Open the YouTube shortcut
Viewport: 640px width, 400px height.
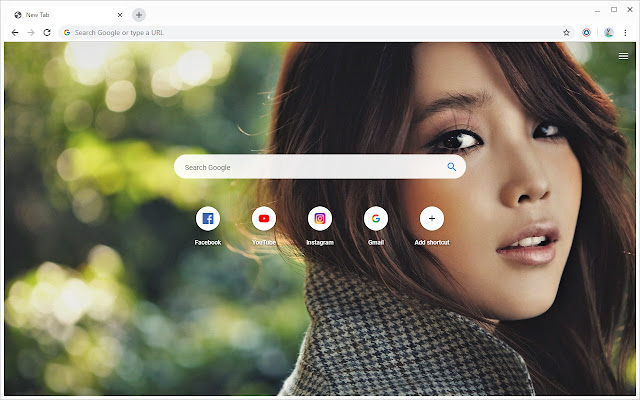(264, 219)
